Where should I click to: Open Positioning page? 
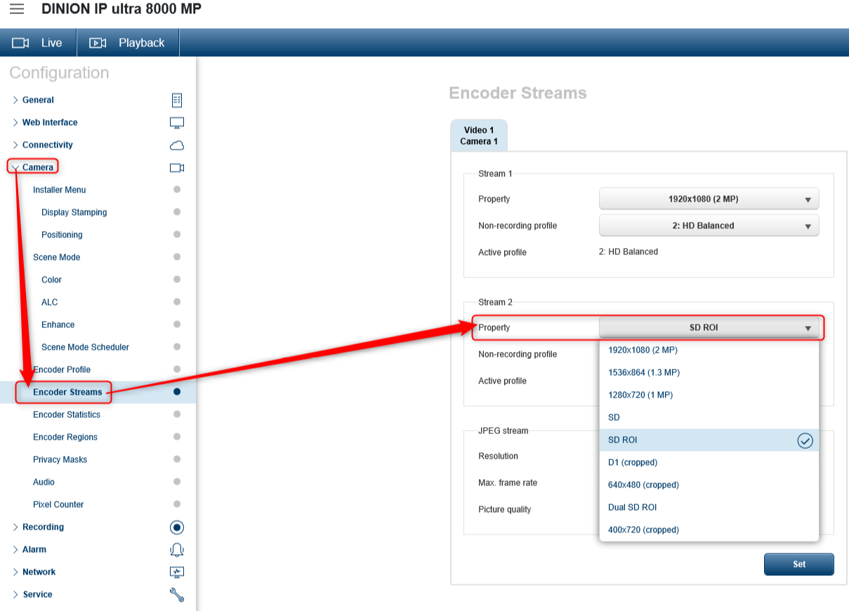pyautogui.click(x=62, y=235)
